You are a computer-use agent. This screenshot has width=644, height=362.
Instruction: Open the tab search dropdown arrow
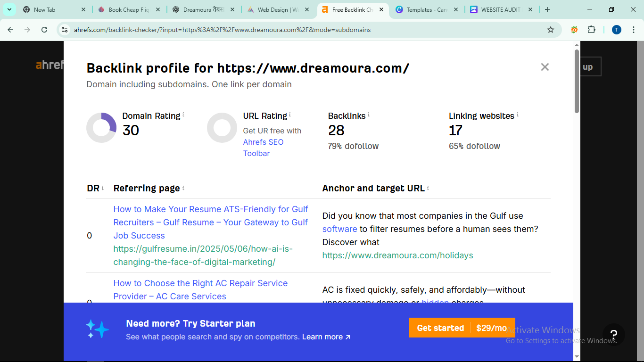click(9, 9)
